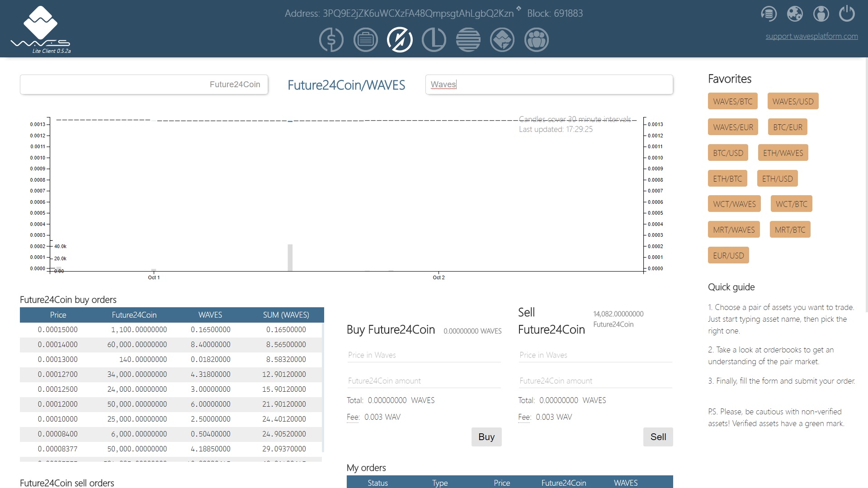Image resolution: width=868 pixels, height=488 pixels.
Task: Select buy order at price 0.00014000
Action: 171,345
